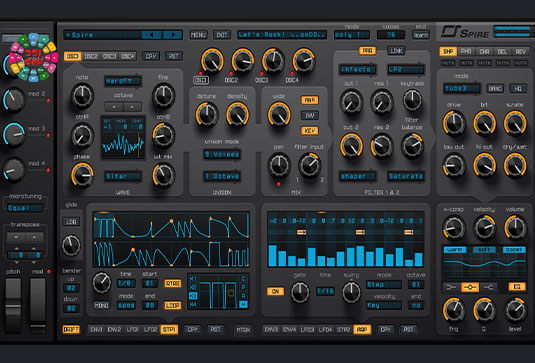Click the oscillator octave down arrow

pos(114,107)
